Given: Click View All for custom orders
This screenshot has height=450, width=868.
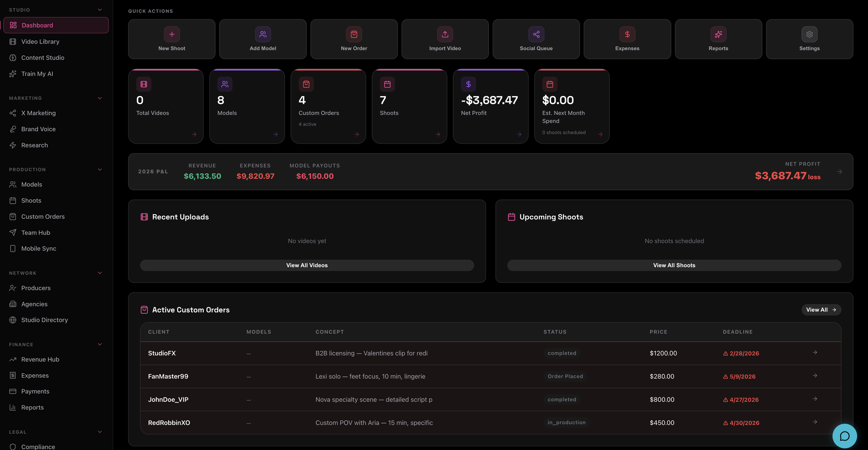Looking at the screenshot, I should click(x=821, y=310).
